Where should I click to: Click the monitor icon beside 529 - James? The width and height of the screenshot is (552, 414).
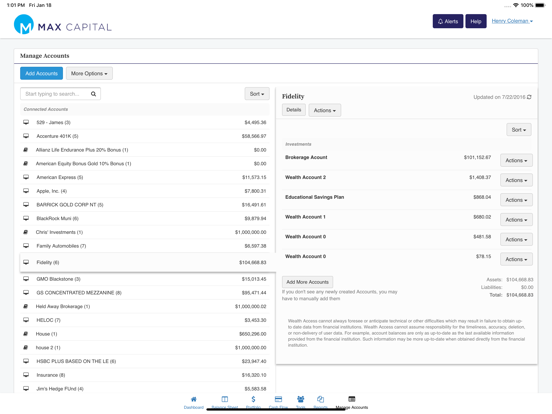pos(26,122)
